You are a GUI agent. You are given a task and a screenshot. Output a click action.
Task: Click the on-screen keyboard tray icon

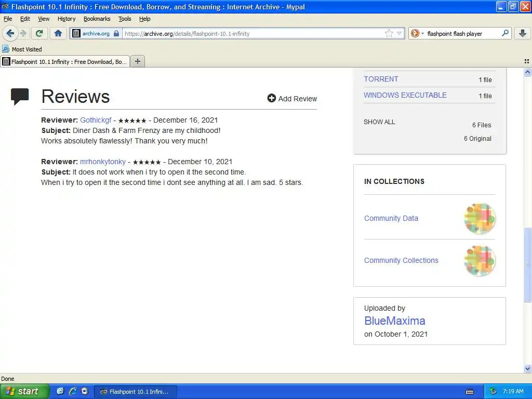(x=470, y=392)
